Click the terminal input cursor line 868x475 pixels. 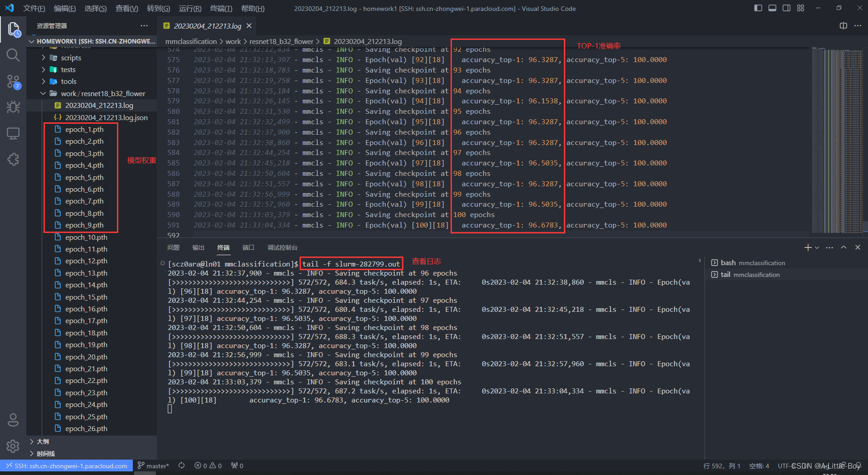(170, 409)
